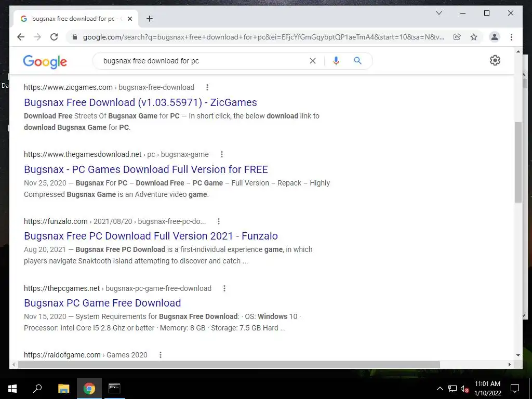Show hidden system tray icons
The image size is (532, 399).
pos(440,389)
